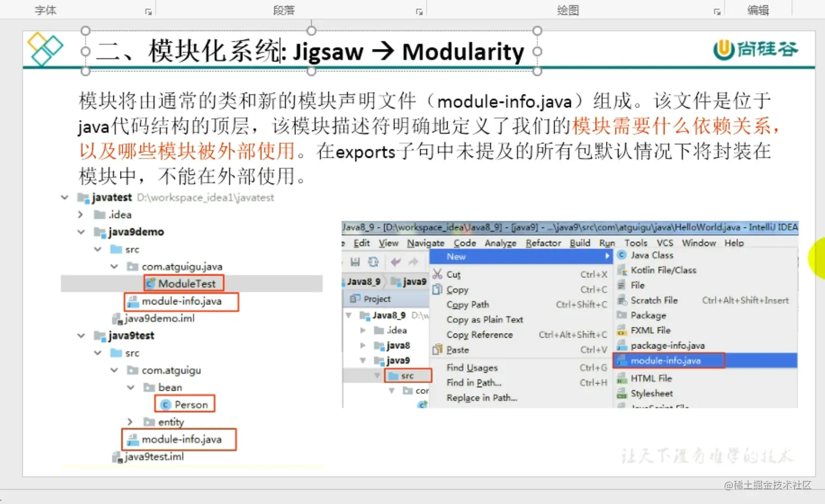Collapse the javatest project root node
Viewport: 825px width, 504px height.
click(x=65, y=197)
